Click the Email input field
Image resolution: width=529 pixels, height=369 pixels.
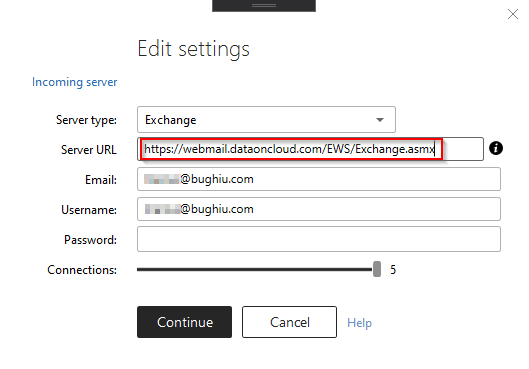pyautogui.click(x=319, y=179)
